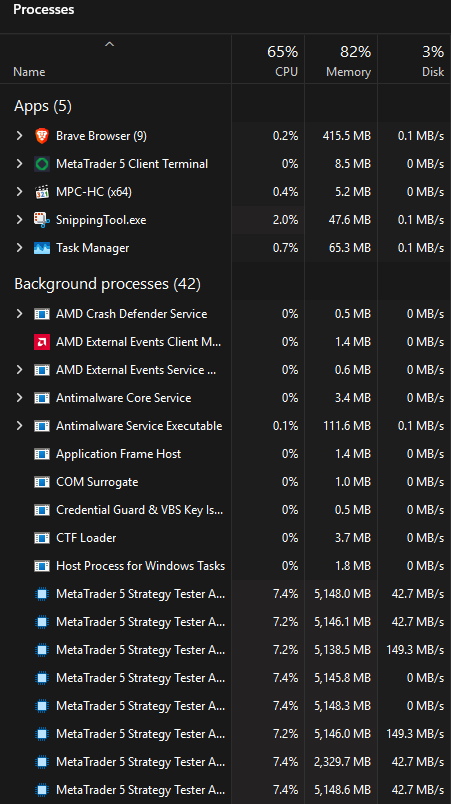Select the SnippingTool.exe scissors icon
The width and height of the screenshot is (451, 804).
42,220
